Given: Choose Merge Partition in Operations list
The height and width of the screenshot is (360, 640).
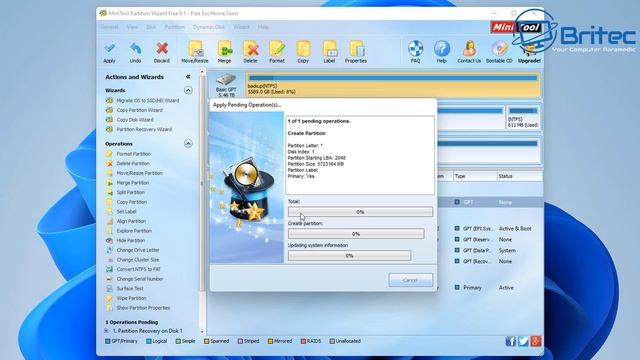Looking at the screenshot, I should coord(132,183).
